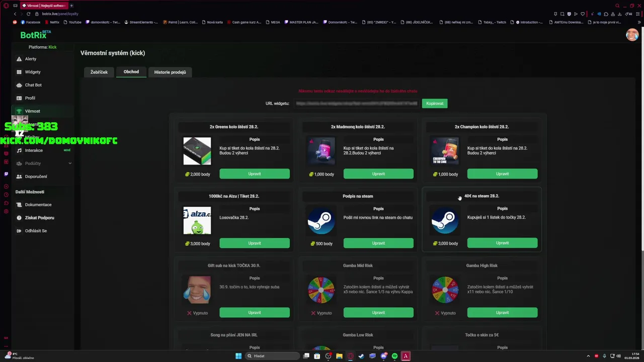644x362 pixels.
Task: Open Facebook bookmark
Action: coord(30,22)
